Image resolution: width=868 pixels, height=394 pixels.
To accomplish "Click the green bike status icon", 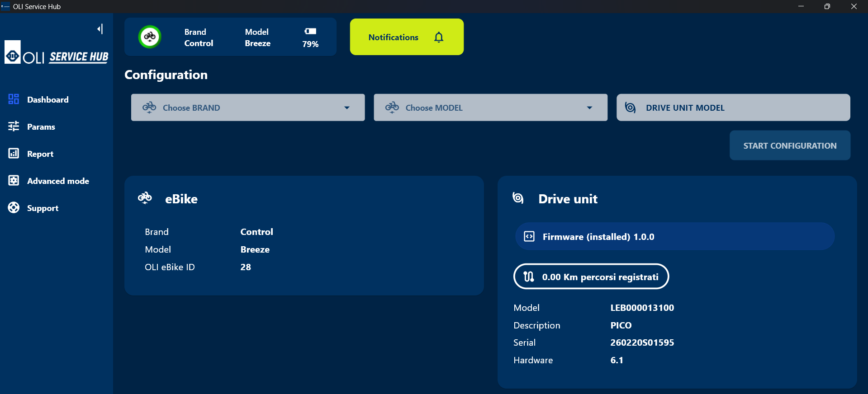I will click(150, 37).
